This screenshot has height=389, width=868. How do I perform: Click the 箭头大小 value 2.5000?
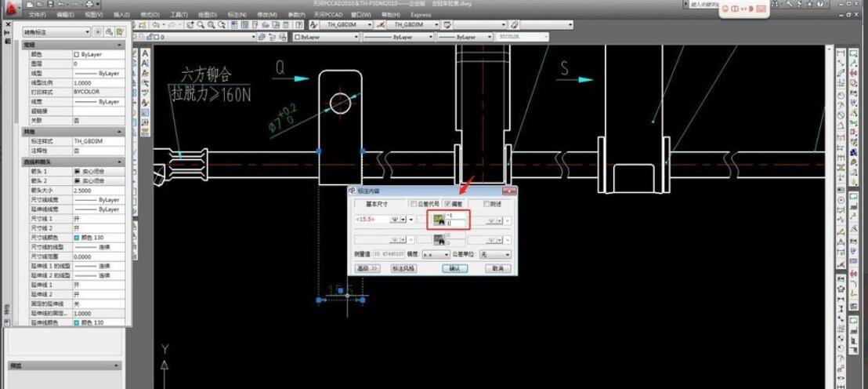pyautogui.click(x=99, y=190)
